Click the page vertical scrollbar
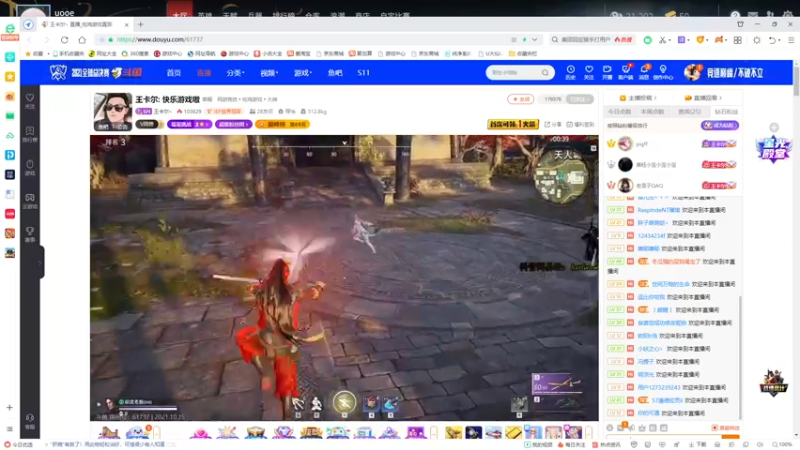Viewport: 800px width, 450px height. click(x=796, y=79)
